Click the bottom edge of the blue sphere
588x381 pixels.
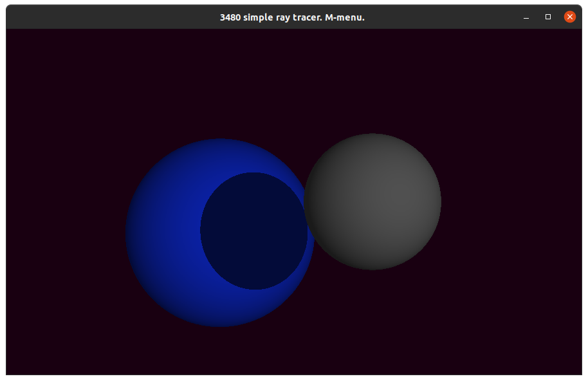coord(220,322)
